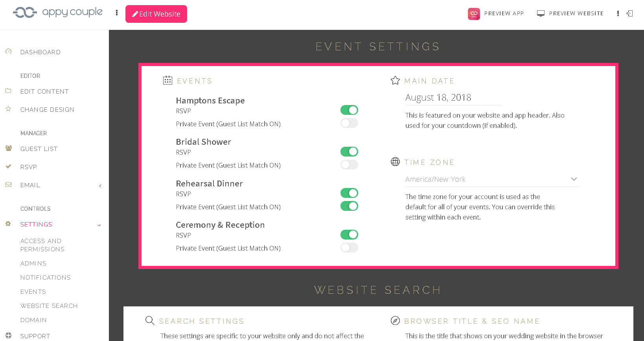Image resolution: width=644 pixels, height=341 pixels.
Task: Expand the Email submenu arrow
Action: (x=100, y=186)
